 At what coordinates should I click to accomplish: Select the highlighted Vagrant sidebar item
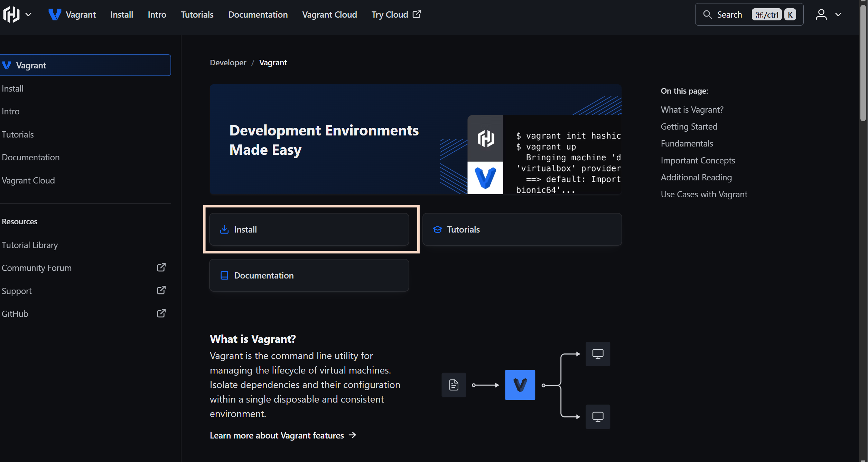point(85,65)
